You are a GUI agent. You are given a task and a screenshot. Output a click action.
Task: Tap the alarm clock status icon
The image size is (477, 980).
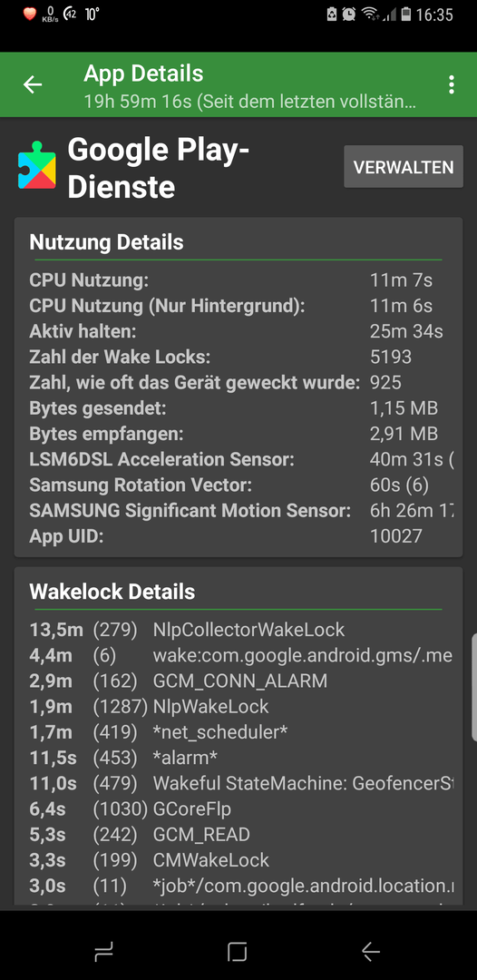coord(349,14)
